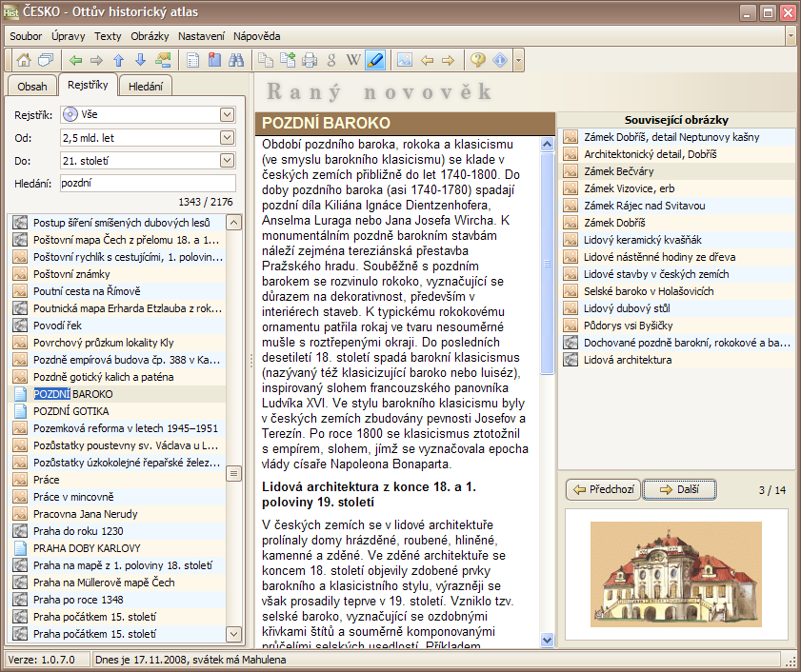Click the Google search g icon
801x672 pixels.
pos(331,60)
